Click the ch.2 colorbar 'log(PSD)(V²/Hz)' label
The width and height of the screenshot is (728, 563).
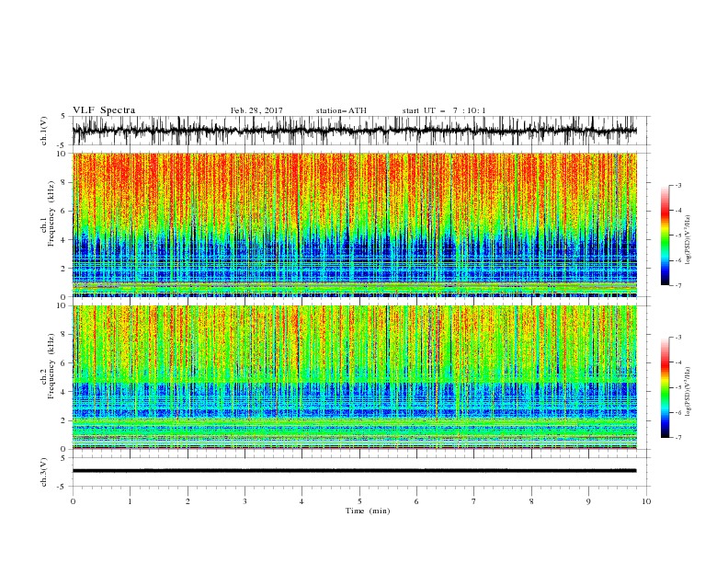tap(688, 392)
